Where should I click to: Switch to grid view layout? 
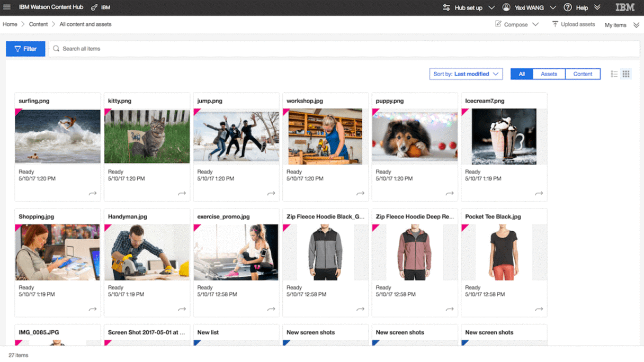tap(626, 74)
